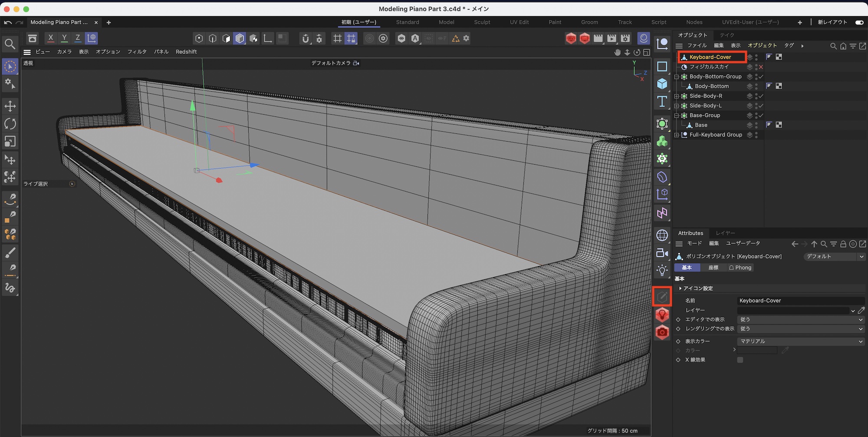
Task: Open the エディタでの表示 dropdown
Action: pos(801,319)
